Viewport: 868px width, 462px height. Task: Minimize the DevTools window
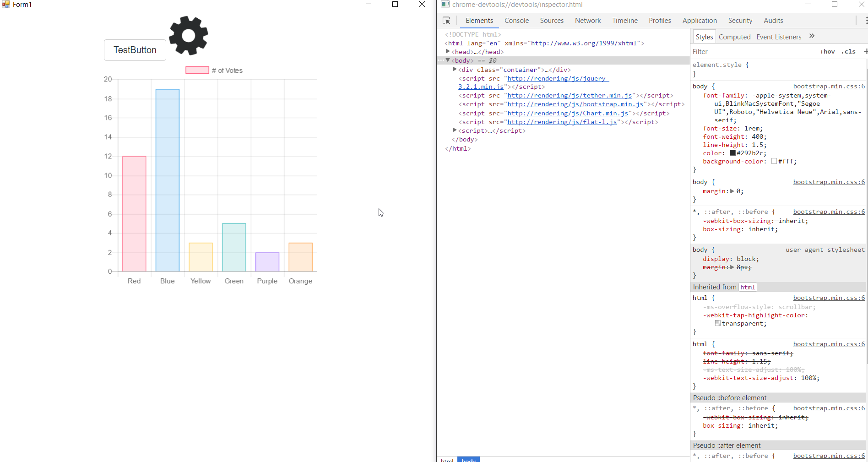(808, 4)
